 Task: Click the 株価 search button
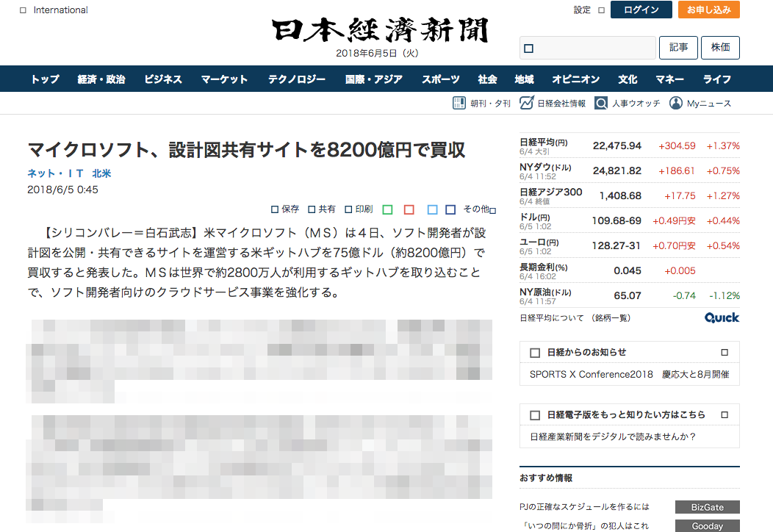coord(720,48)
